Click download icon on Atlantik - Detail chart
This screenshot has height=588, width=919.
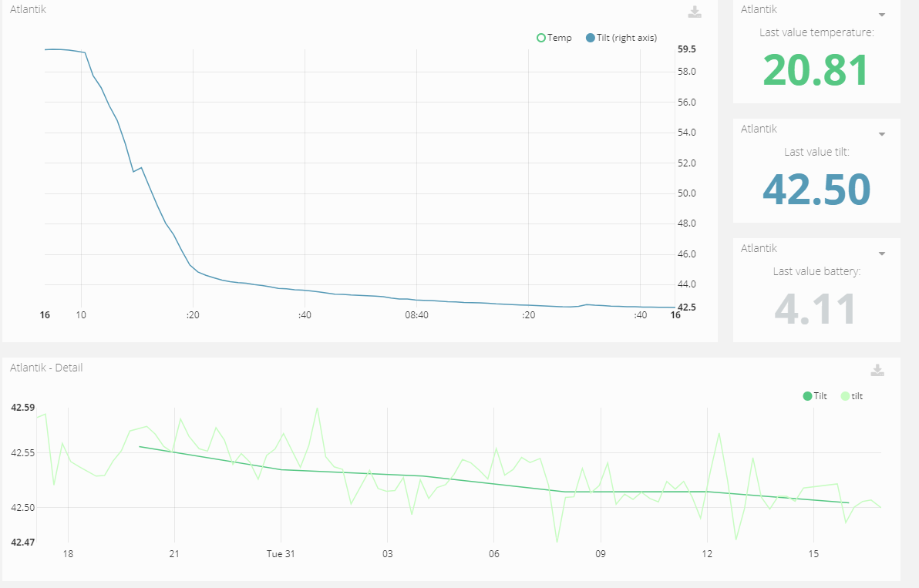pyautogui.click(x=877, y=370)
